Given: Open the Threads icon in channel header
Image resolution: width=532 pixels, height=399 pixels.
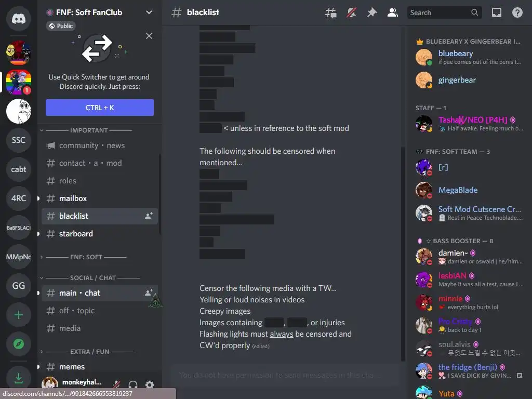Looking at the screenshot, I should coord(331,12).
